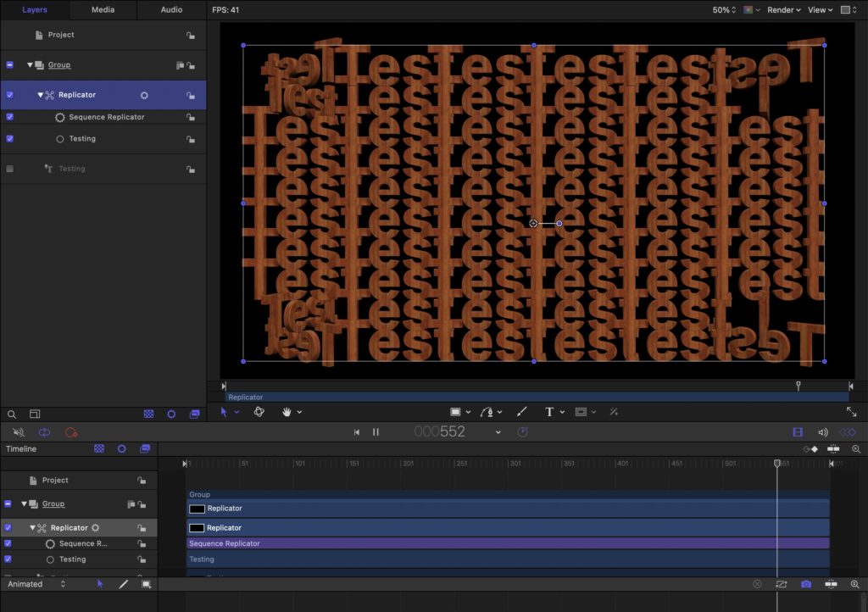868x612 pixels.
Task: Toggle loop playback icon
Action: click(44, 432)
